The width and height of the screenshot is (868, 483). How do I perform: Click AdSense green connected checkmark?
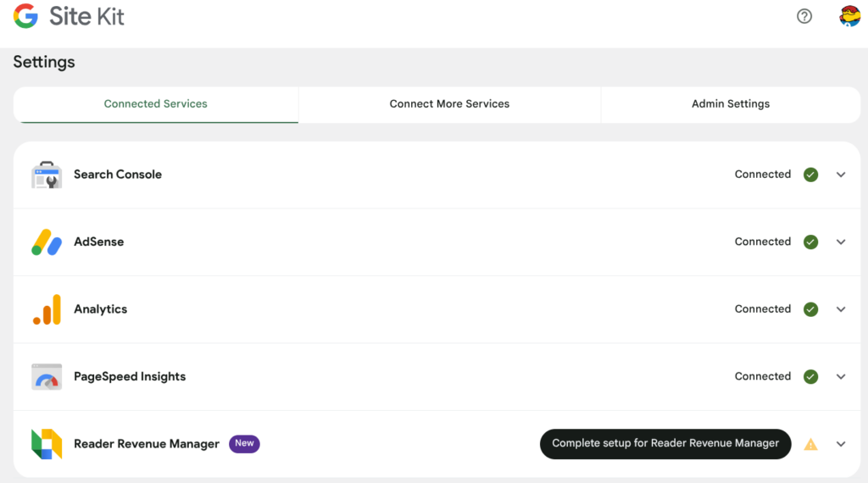[x=811, y=242]
